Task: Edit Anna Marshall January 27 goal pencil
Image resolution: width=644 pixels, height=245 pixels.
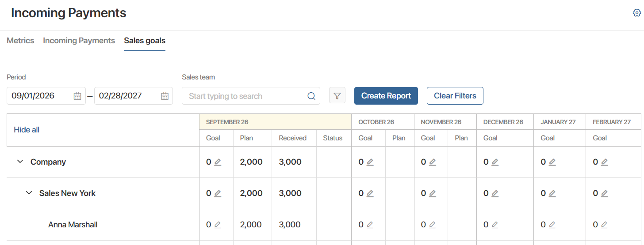Action: pyautogui.click(x=552, y=225)
